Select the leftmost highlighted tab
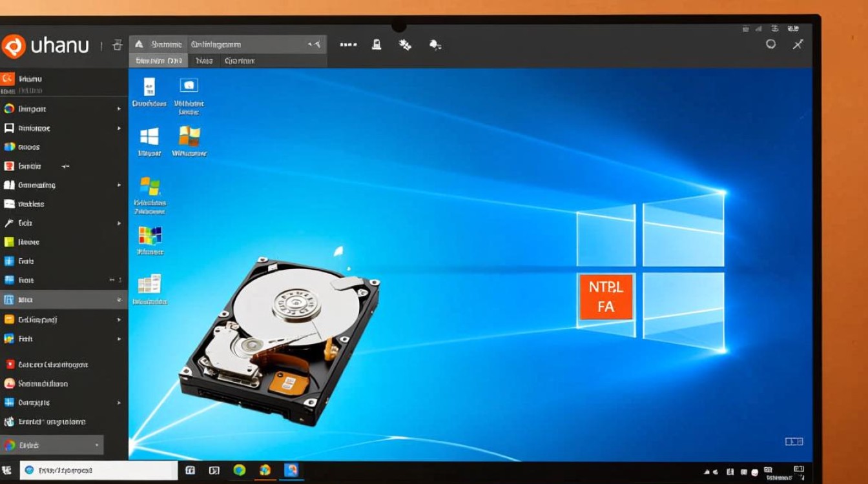The height and width of the screenshot is (484, 868). (158, 60)
